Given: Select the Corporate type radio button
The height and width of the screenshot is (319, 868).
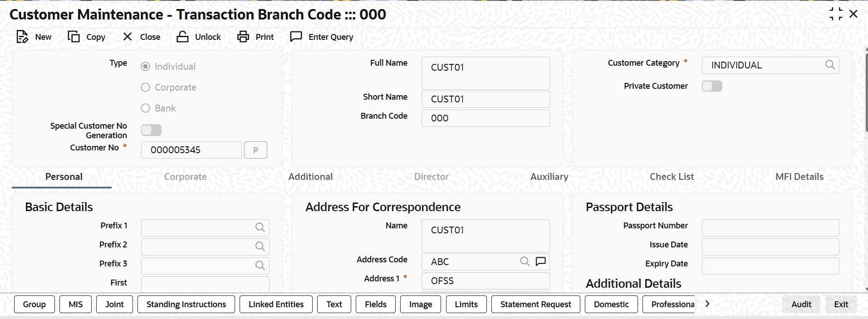Looking at the screenshot, I should 145,87.
